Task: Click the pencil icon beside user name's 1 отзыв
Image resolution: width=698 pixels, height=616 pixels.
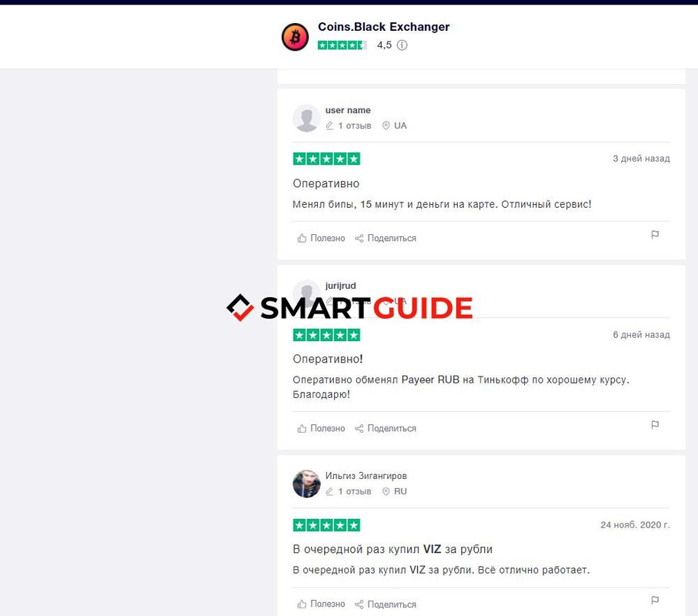Action: tap(329, 126)
